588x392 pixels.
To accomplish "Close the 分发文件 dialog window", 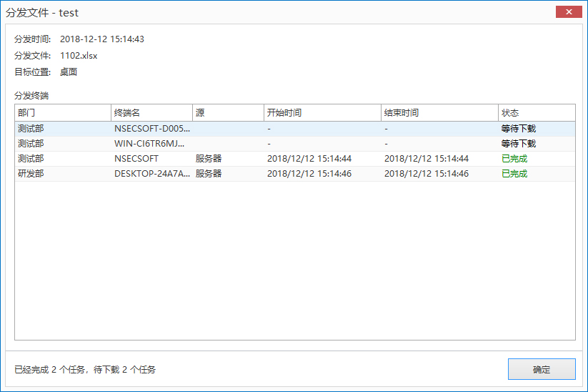I will click(567, 12).
